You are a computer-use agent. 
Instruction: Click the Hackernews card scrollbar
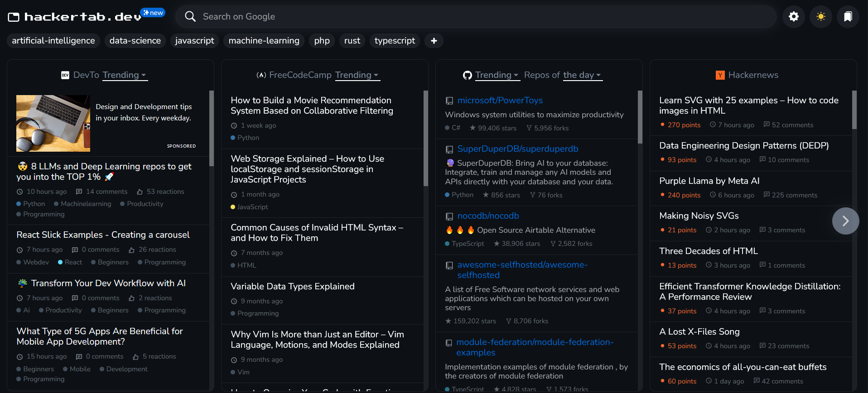coord(854,110)
